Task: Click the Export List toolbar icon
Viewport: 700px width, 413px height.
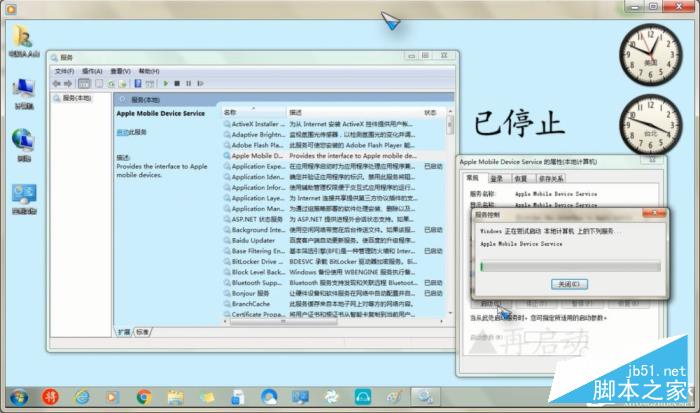Action: (122, 83)
